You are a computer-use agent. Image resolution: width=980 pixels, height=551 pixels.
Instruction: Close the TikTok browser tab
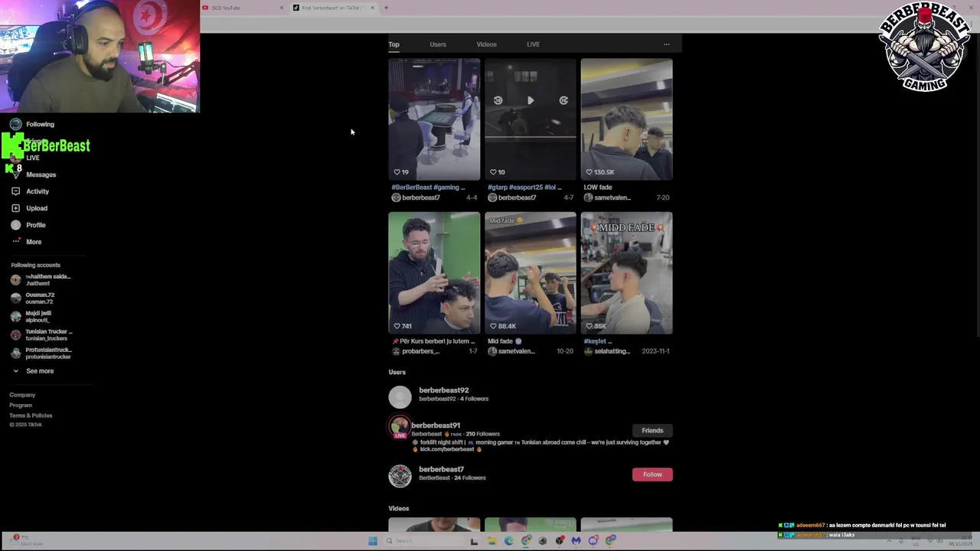pos(372,8)
